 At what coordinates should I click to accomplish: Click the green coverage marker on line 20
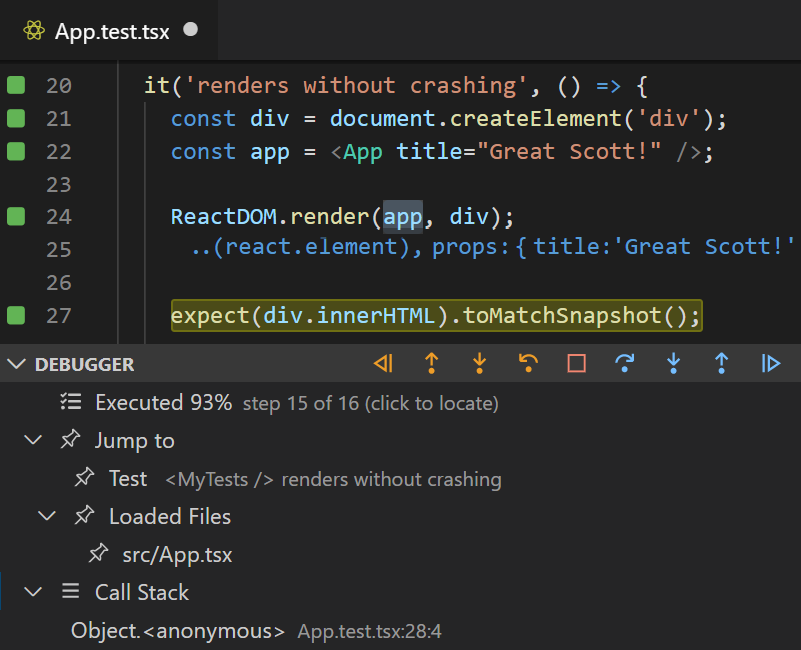(x=16, y=85)
